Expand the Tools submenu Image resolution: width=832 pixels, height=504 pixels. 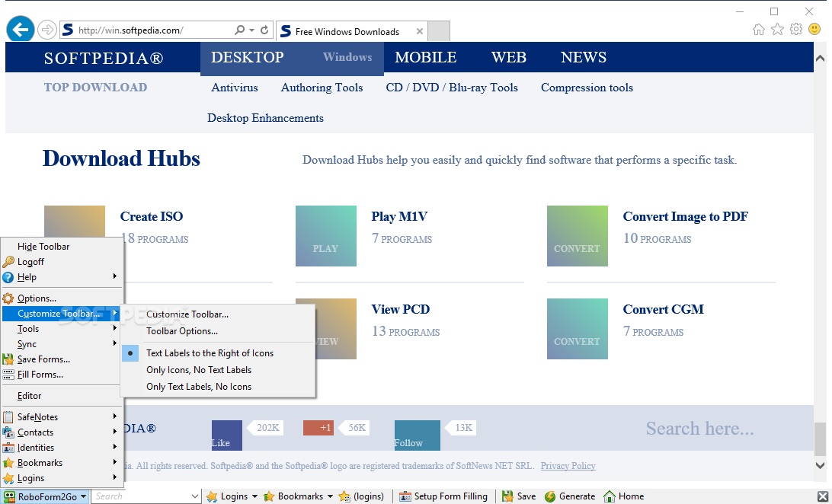[62, 329]
